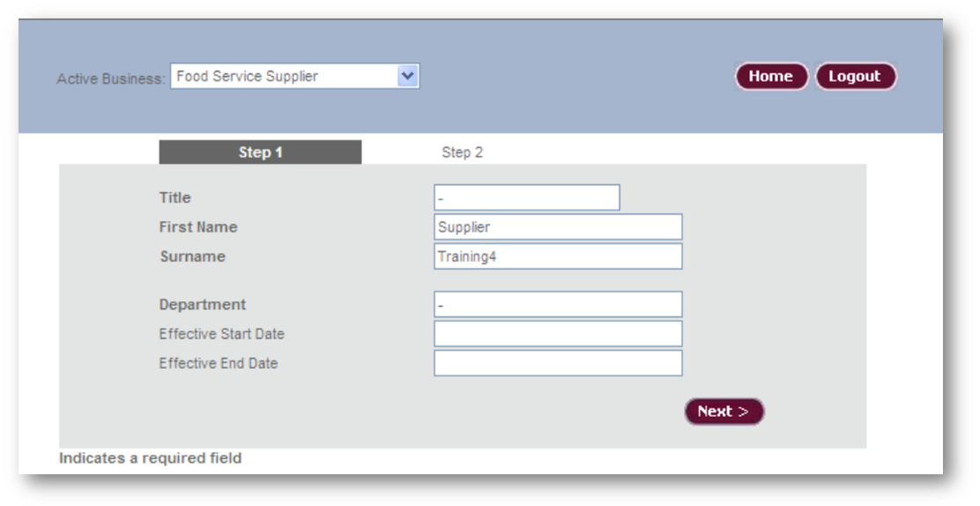980x506 pixels.
Task: Go to the Home page
Action: tap(771, 77)
